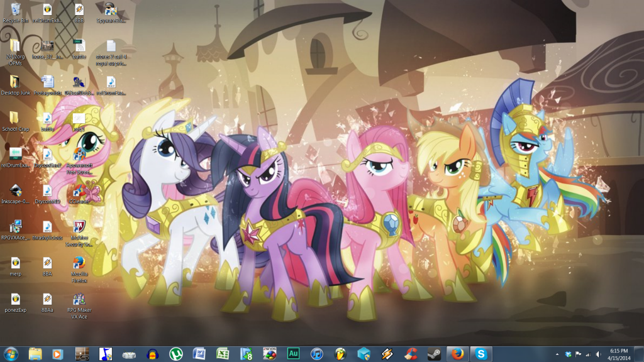Image resolution: width=644 pixels, height=362 pixels.
Task: Select the Protagonists document icon
Action: point(47,85)
